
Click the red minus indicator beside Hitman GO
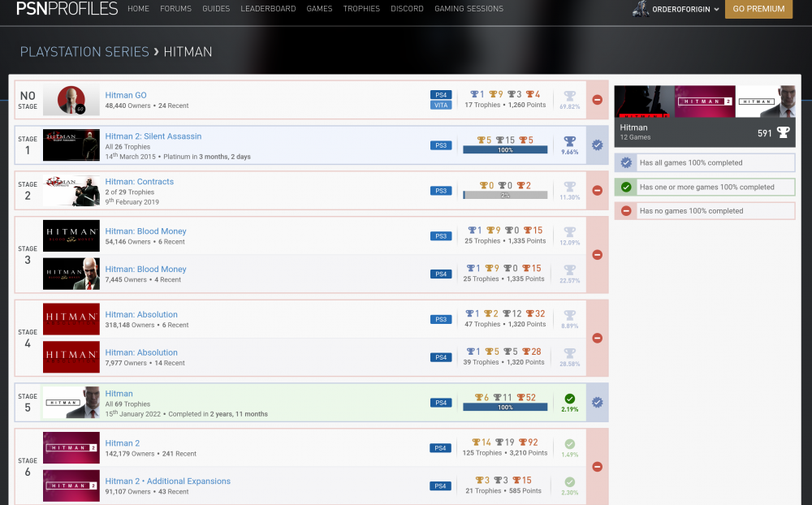597,99
